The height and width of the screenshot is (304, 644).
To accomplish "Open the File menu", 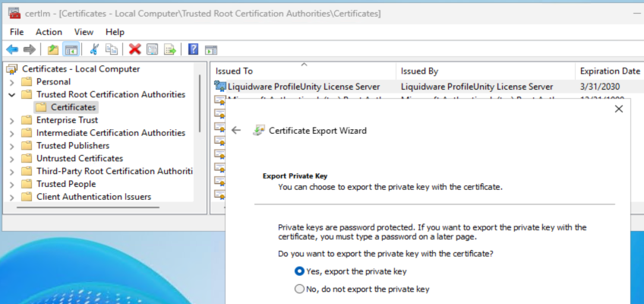I will [x=17, y=32].
